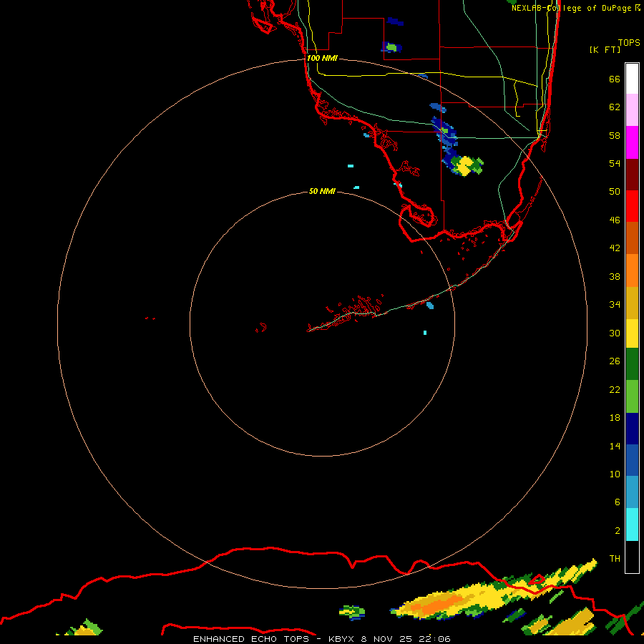Select the black TH legend block
Image resolution: width=644 pixels, height=644 pixels.
[x=632, y=557]
